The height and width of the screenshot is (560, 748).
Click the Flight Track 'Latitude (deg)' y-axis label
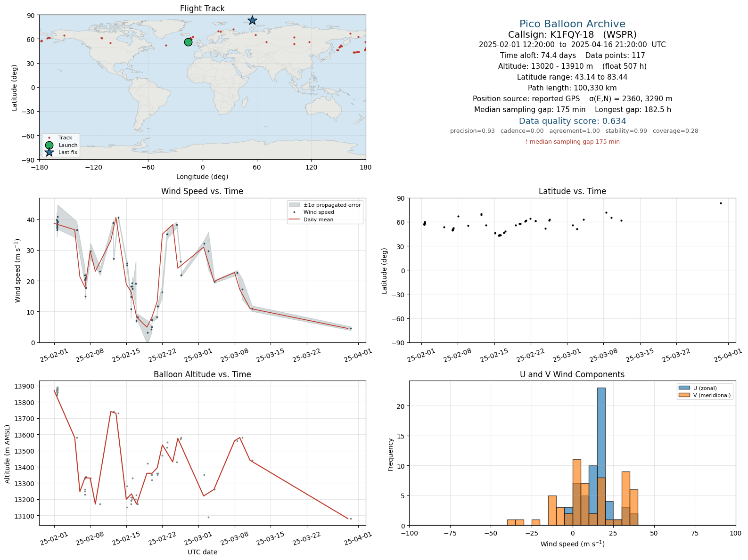tap(15, 88)
